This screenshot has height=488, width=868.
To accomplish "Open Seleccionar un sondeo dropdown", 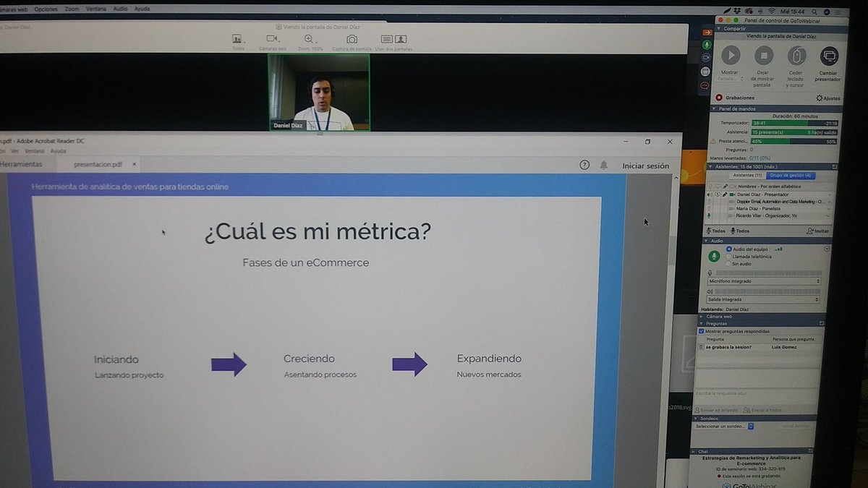I will coord(725,426).
